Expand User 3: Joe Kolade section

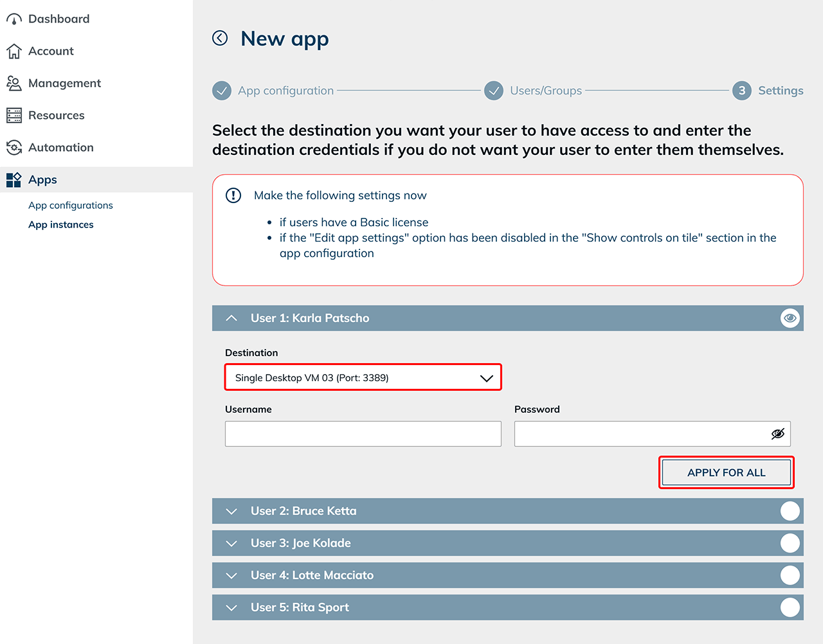(231, 543)
